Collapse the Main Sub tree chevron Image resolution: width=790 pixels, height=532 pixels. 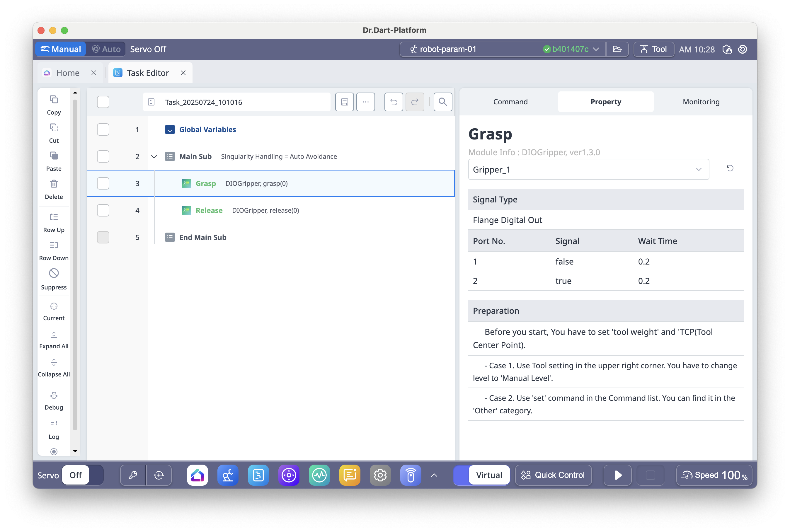154,157
